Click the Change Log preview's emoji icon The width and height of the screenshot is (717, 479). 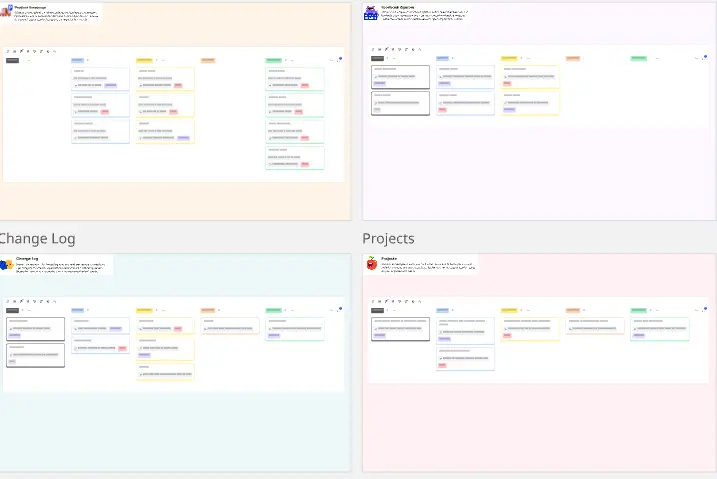[6, 264]
